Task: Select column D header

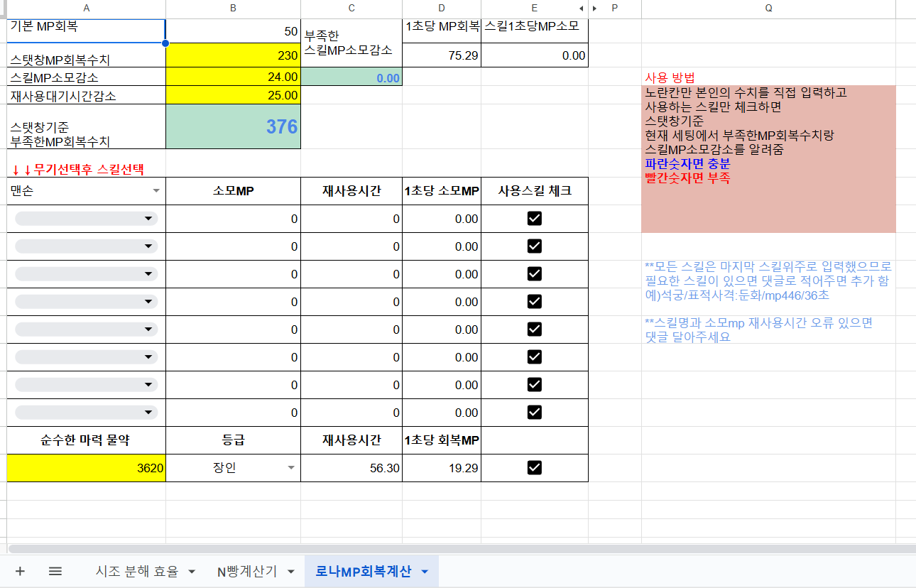Action: click(442, 8)
